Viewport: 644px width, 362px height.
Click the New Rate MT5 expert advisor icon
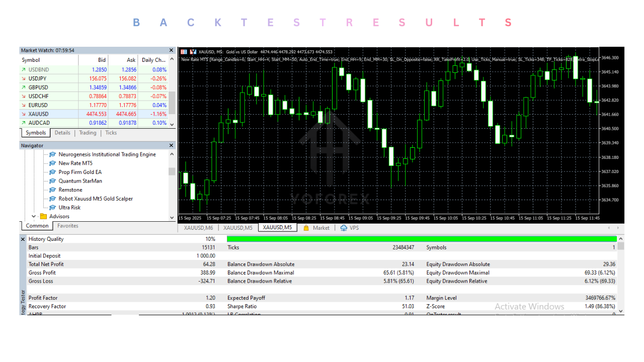pos(52,163)
